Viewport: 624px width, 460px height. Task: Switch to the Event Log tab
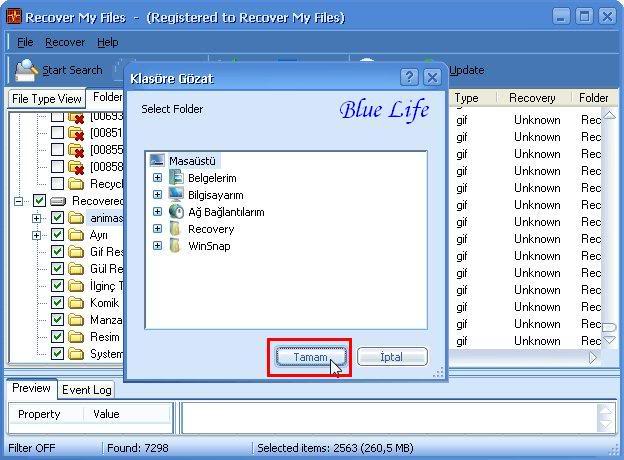pos(87,390)
